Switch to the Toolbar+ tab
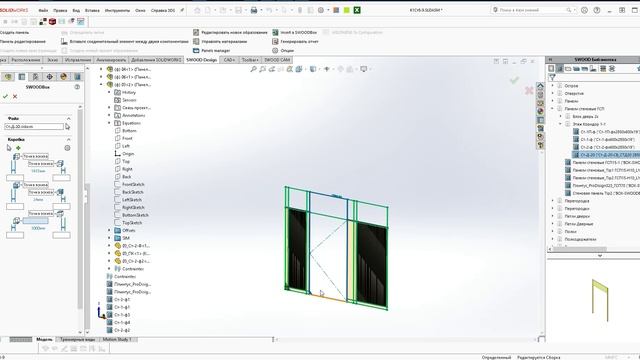Image resolution: width=640 pixels, height=360 pixels. (x=250, y=60)
